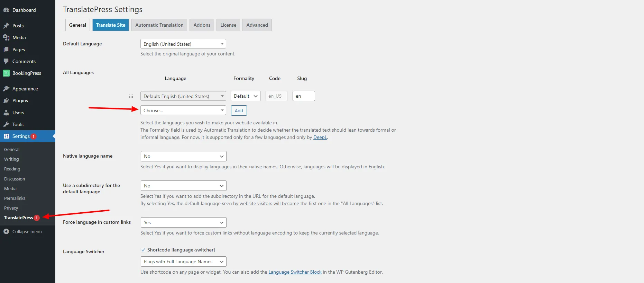Open the BookingPress menu label
Image resolution: width=644 pixels, height=283 pixels.
tap(27, 73)
